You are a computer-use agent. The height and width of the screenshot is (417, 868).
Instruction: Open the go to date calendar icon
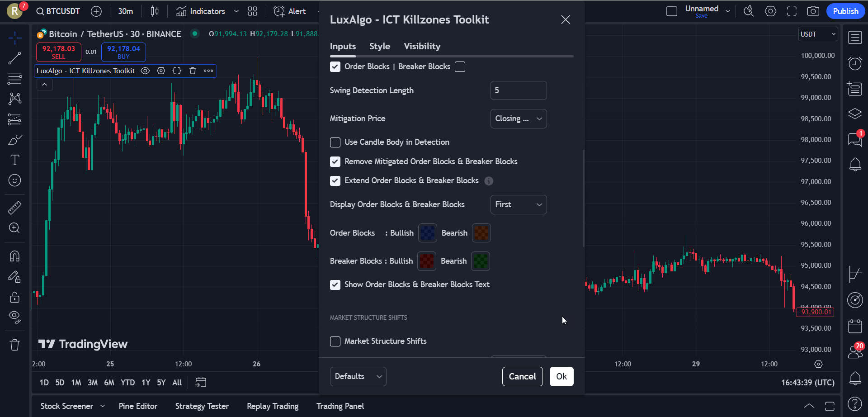201,383
